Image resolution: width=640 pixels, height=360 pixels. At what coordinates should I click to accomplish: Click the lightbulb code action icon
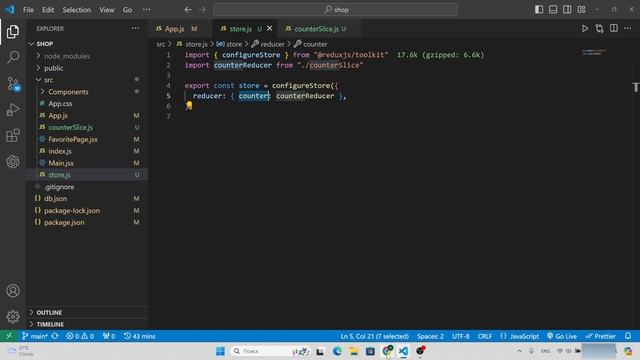pyautogui.click(x=189, y=106)
